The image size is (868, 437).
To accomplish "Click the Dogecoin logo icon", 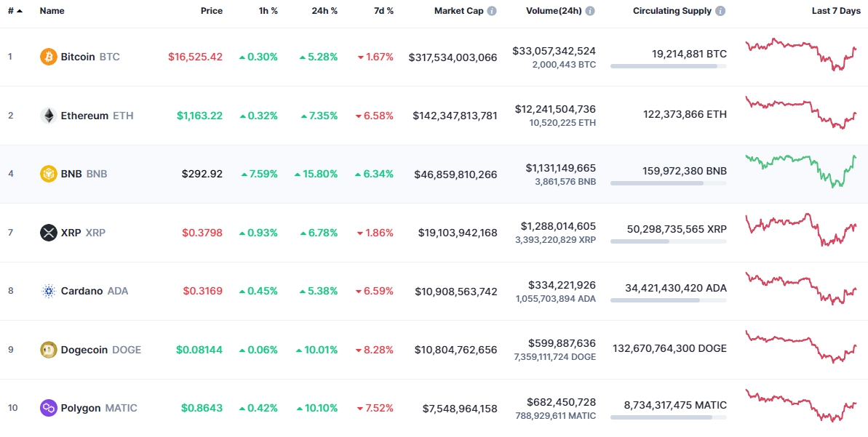I will click(49, 350).
